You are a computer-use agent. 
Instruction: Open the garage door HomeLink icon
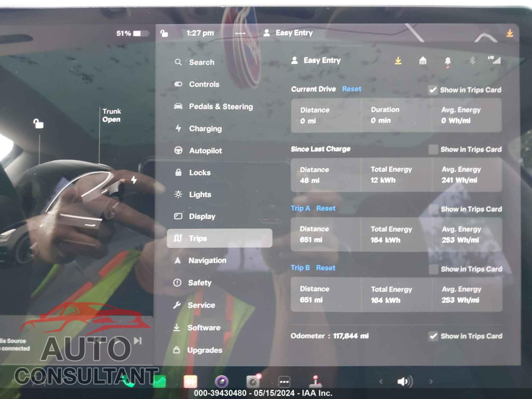click(x=423, y=60)
